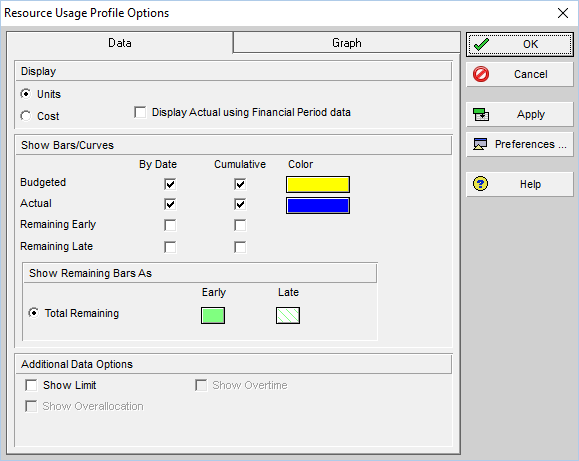Click the Apply button's window icon
Screen dimensions: 579x461
click(481, 115)
